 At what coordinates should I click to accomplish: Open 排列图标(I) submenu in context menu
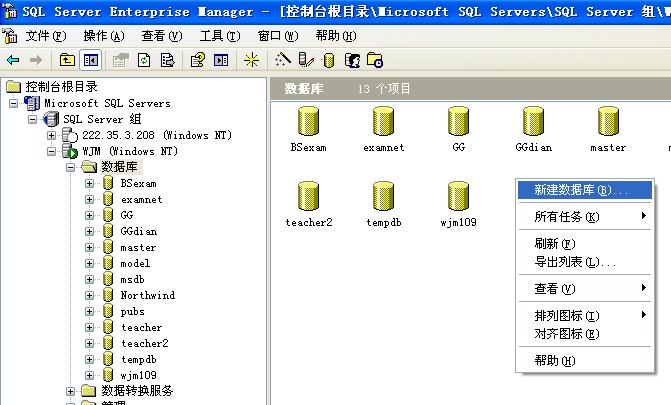tap(585, 316)
